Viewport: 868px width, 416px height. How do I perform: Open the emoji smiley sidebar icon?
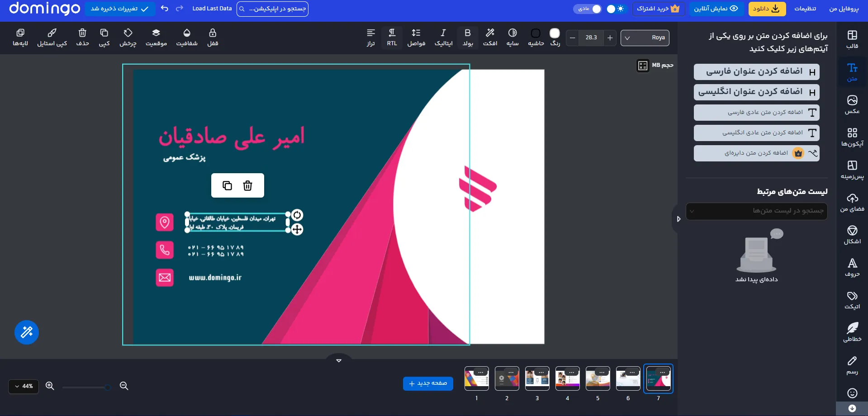(x=852, y=393)
